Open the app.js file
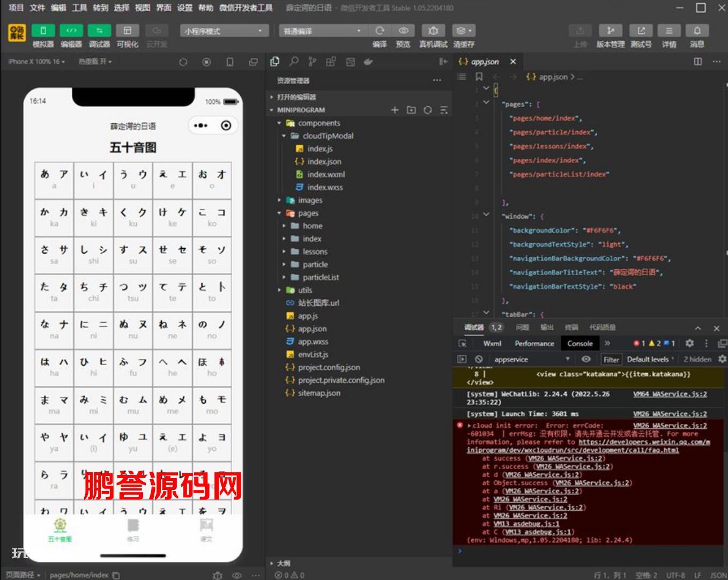This screenshot has height=580, width=728. (308, 316)
